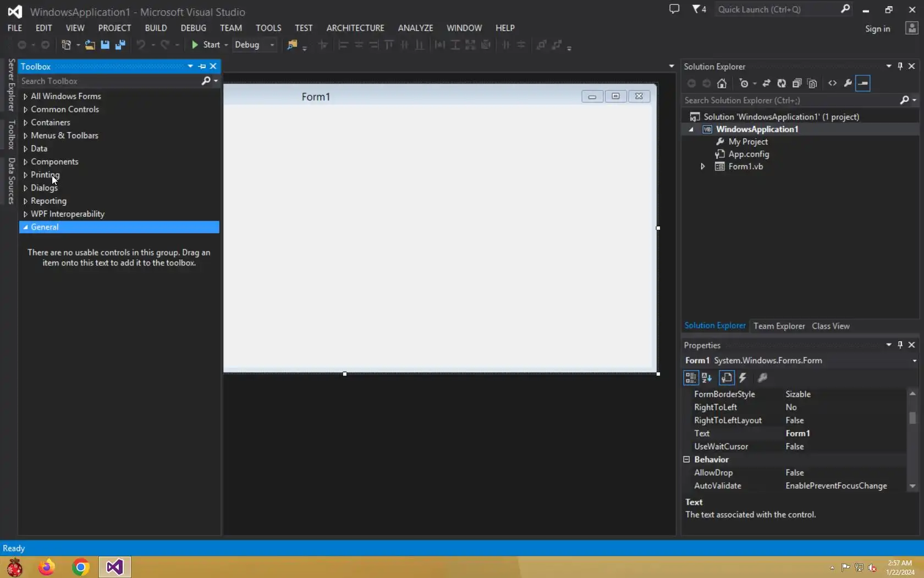Screen dimensions: 924x578
Task: Collapse the General toolbox group
Action: click(x=25, y=227)
